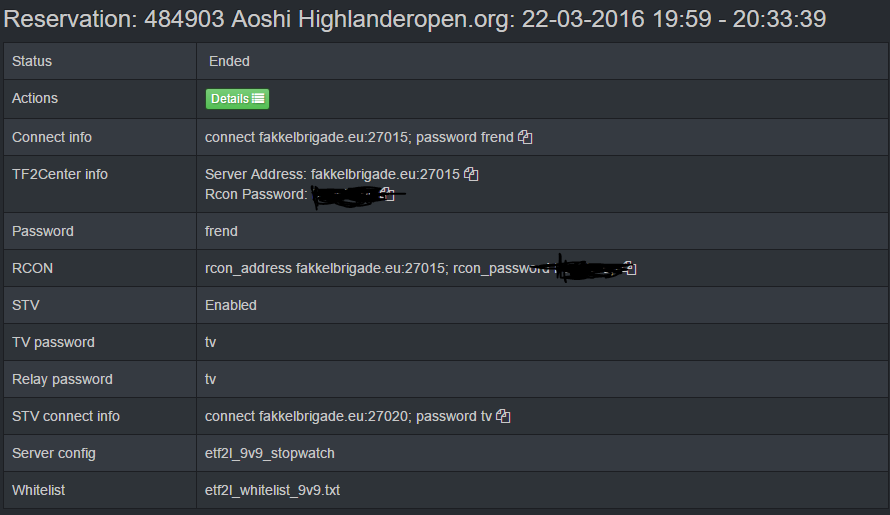Copy the TF2Center Rcon Password icon
Screen dimensions: 890x515
click(x=388, y=194)
